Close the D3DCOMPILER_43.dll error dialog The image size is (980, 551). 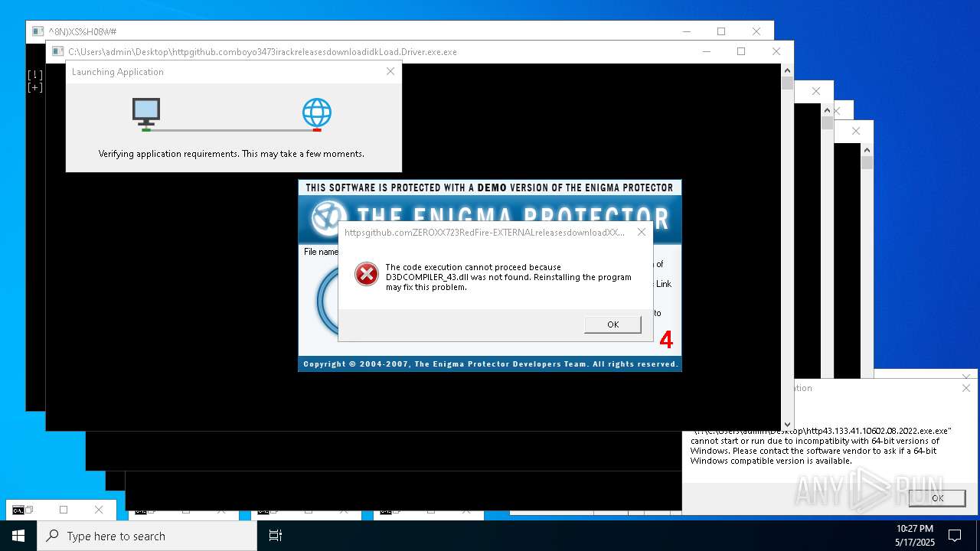[642, 232]
